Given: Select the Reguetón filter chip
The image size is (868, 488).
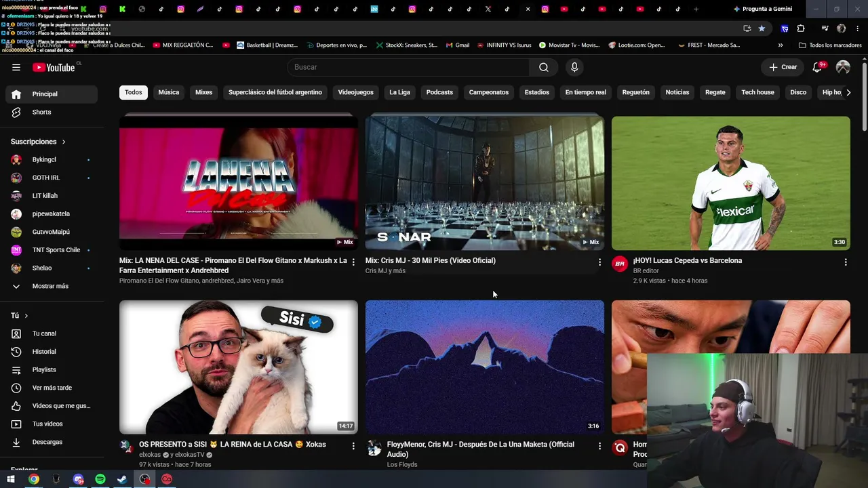Looking at the screenshot, I should [636, 92].
